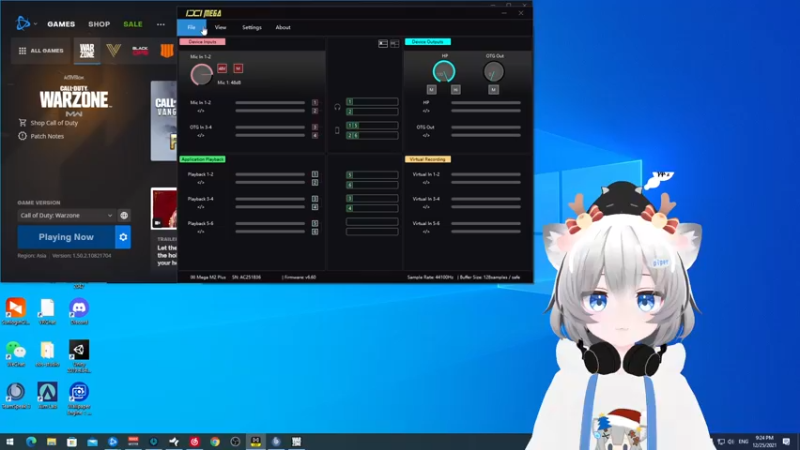Select the Device Outputs section label

click(x=428, y=42)
